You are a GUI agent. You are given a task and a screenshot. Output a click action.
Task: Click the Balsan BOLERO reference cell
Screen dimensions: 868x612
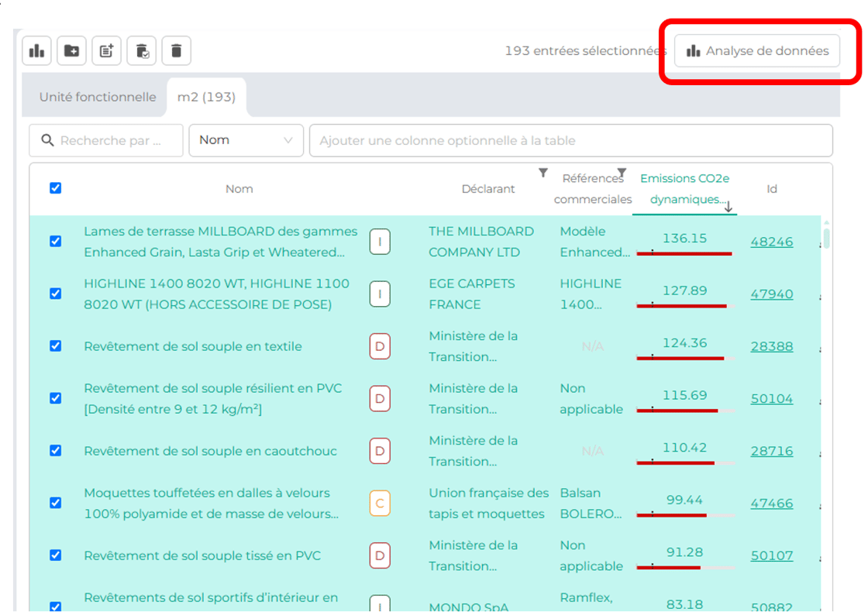(591, 503)
